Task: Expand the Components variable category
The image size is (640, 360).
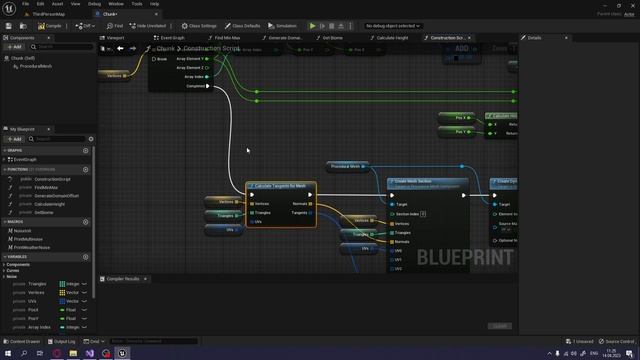Action: [x=4, y=265]
